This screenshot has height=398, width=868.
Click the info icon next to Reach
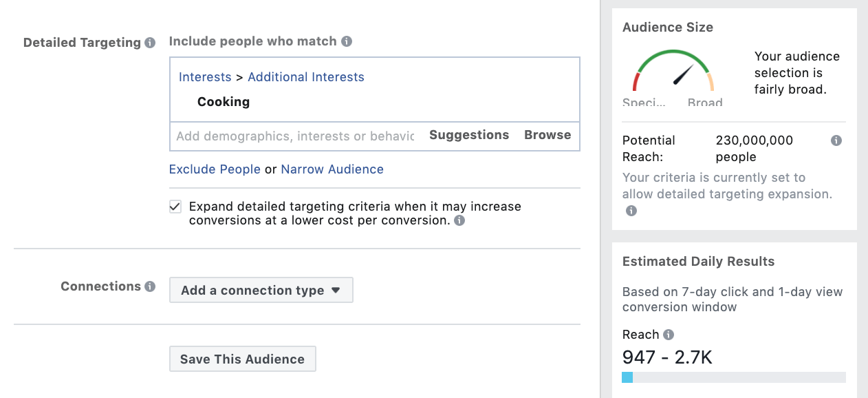669,334
